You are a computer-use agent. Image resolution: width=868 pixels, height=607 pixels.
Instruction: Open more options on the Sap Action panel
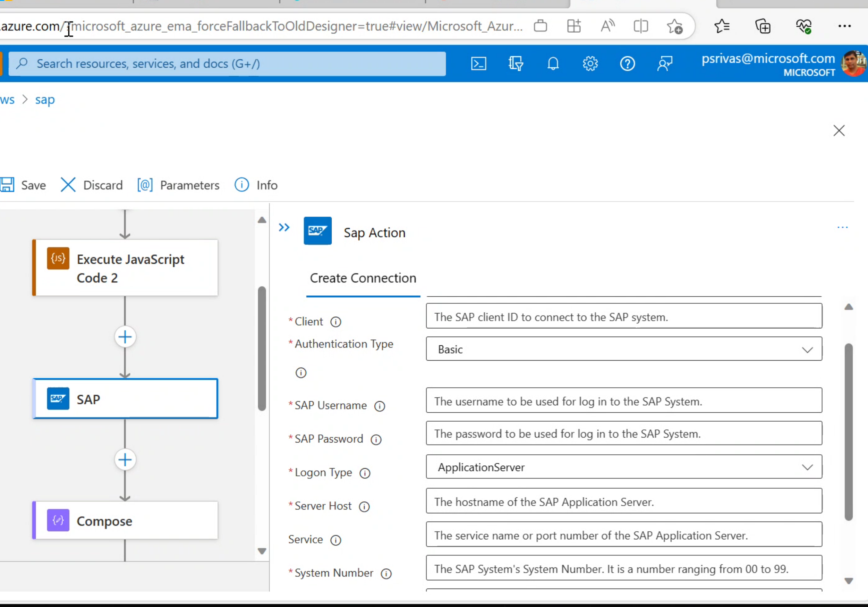coord(843,227)
